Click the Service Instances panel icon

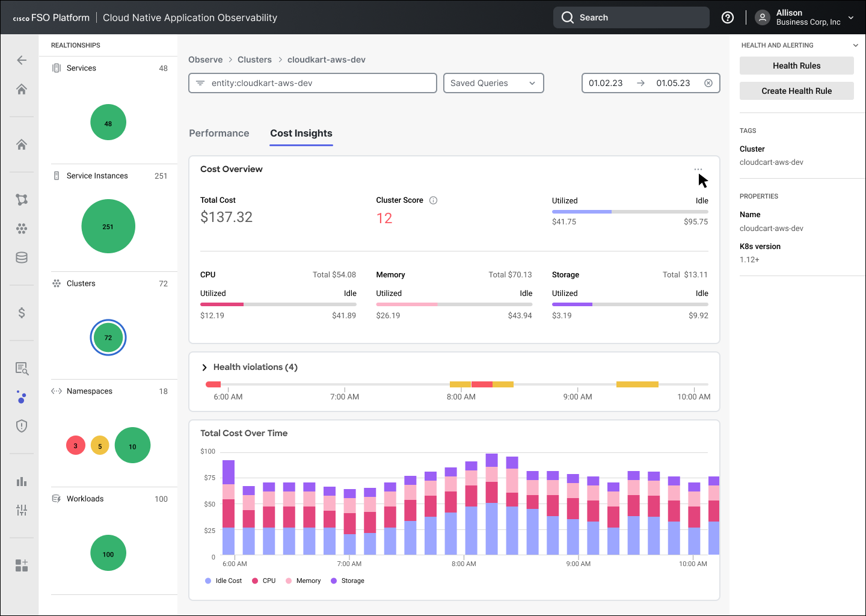click(57, 176)
